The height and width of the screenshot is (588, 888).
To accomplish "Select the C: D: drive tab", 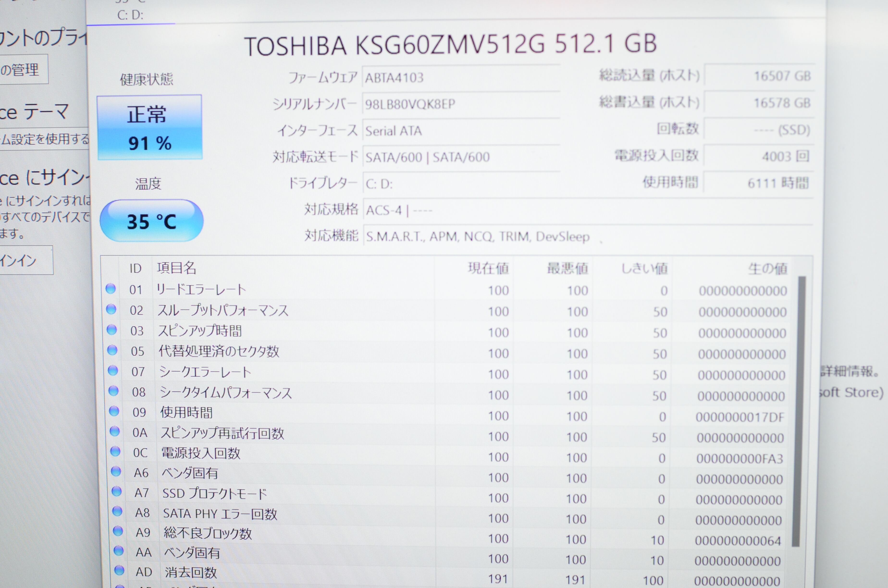I will (x=130, y=14).
